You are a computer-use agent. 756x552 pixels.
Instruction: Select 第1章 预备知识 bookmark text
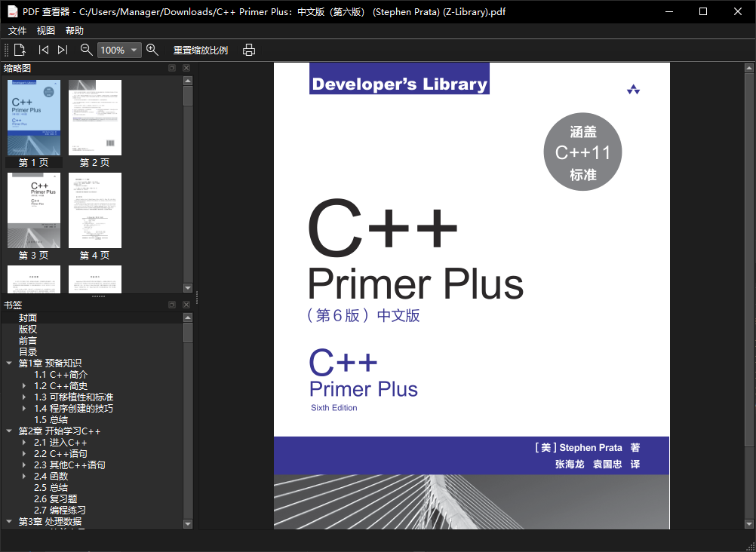point(50,363)
